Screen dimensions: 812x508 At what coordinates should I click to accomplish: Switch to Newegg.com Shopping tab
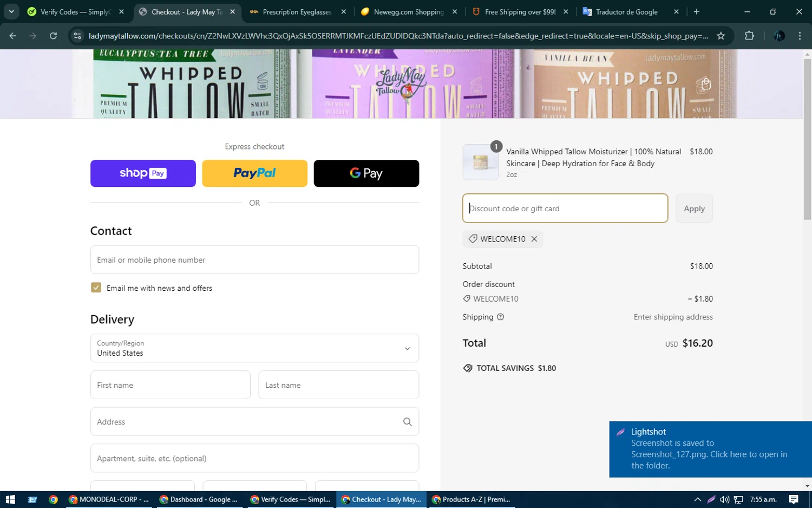409,11
